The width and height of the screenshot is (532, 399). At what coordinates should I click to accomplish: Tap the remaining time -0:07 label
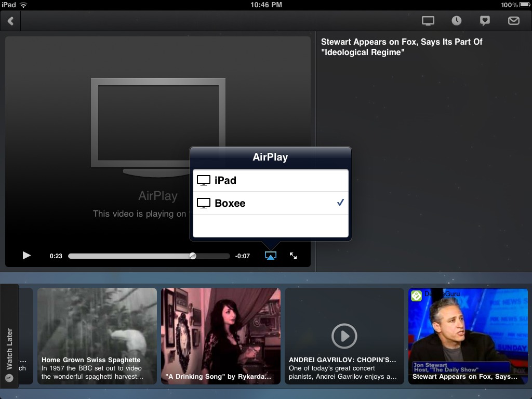pos(242,256)
